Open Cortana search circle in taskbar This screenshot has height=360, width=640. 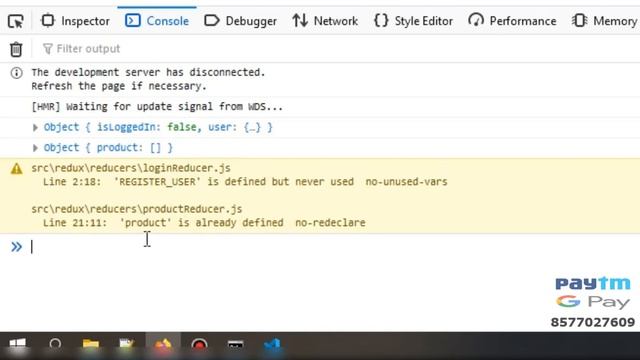55,345
